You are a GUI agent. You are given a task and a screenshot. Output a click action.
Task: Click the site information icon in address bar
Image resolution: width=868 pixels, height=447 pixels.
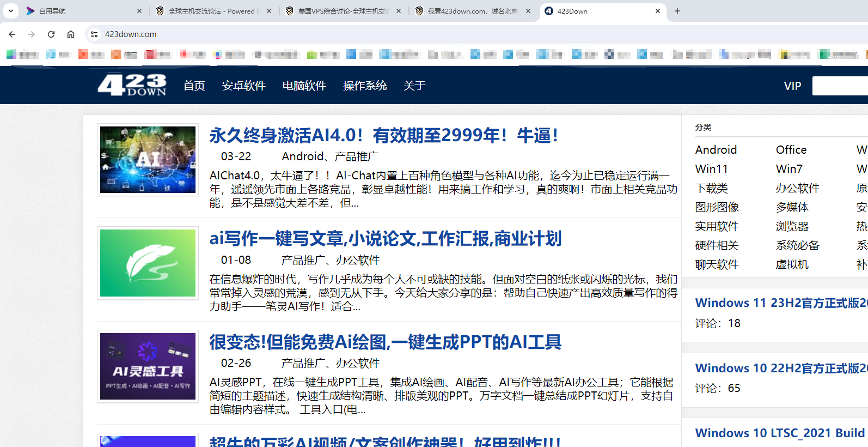(94, 34)
